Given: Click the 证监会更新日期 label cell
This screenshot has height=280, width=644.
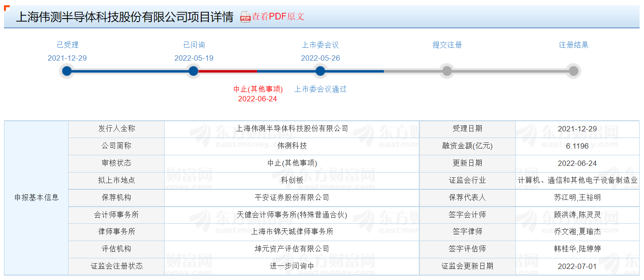Looking at the screenshot, I should coord(468,266).
